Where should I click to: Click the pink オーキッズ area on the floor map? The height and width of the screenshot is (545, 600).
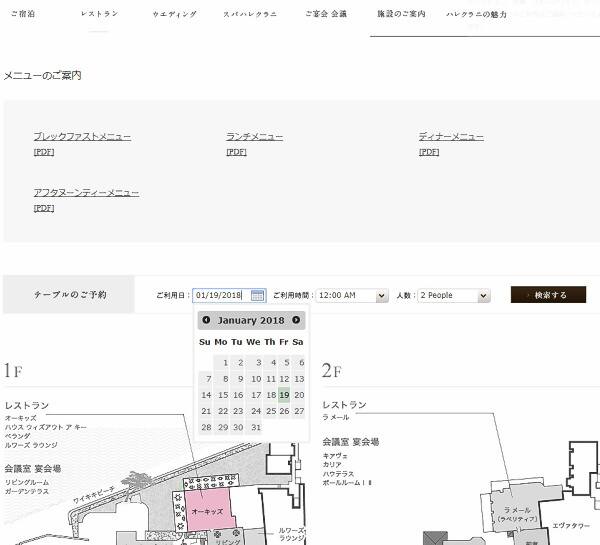tap(207, 509)
